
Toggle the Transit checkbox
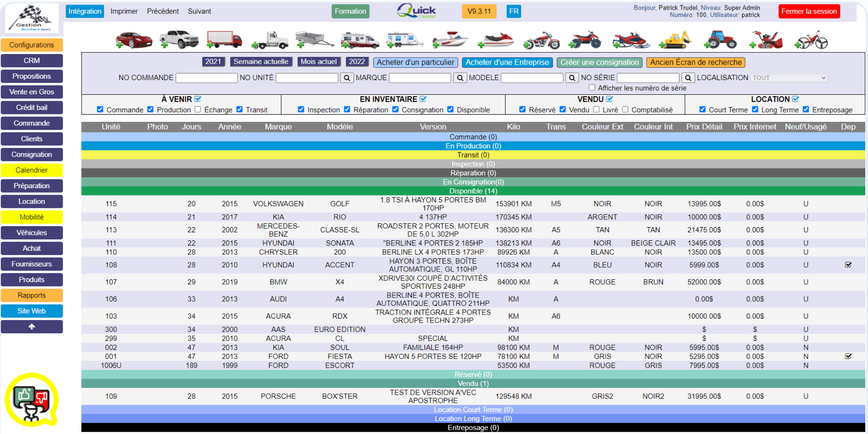[239, 109]
